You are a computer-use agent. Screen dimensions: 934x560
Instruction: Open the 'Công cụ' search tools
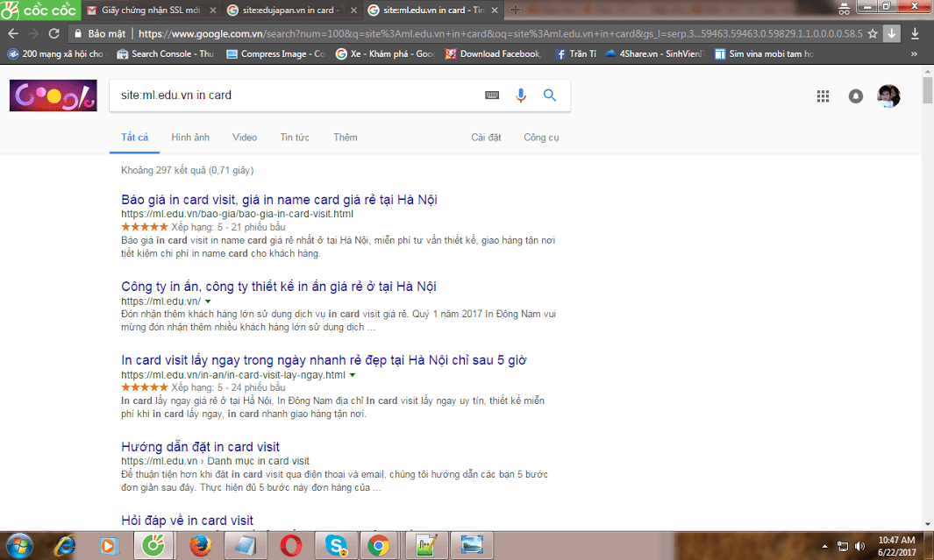(541, 138)
